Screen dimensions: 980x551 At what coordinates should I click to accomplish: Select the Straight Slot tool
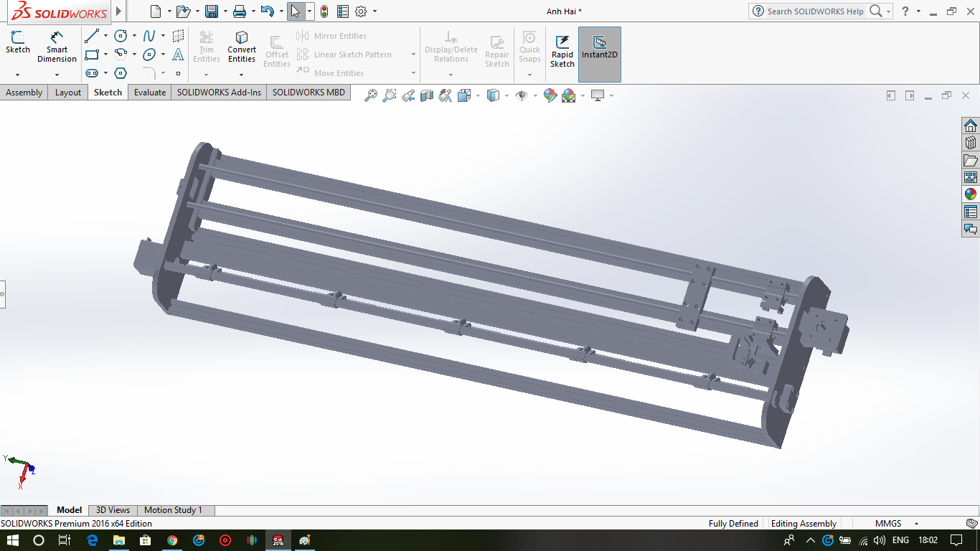[x=92, y=73]
